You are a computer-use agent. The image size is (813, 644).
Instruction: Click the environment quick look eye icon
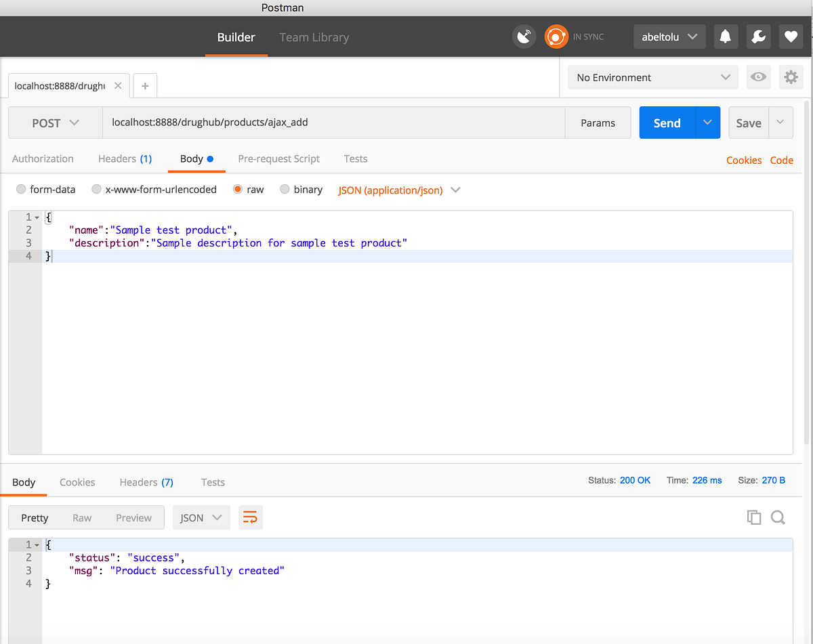[x=758, y=77]
